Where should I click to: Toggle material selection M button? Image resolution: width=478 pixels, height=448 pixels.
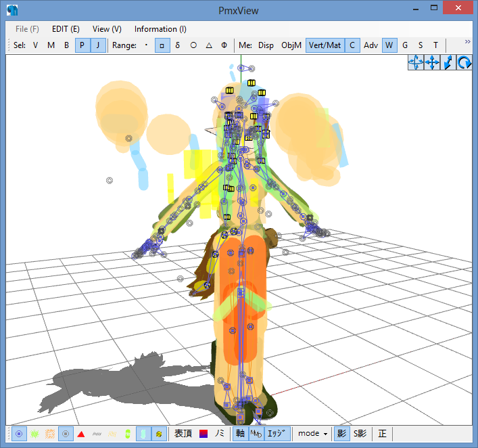coord(51,45)
